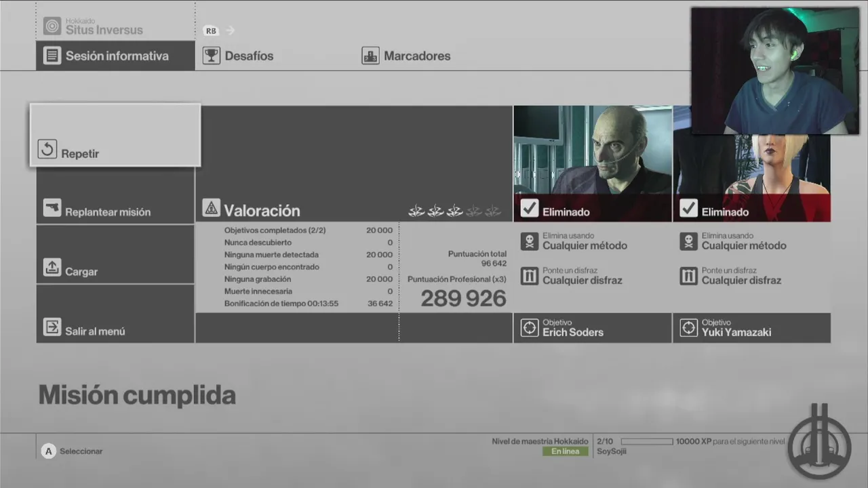Click the arrow next to RB
The image size is (868, 488).
pyautogui.click(x=230, y=30)
